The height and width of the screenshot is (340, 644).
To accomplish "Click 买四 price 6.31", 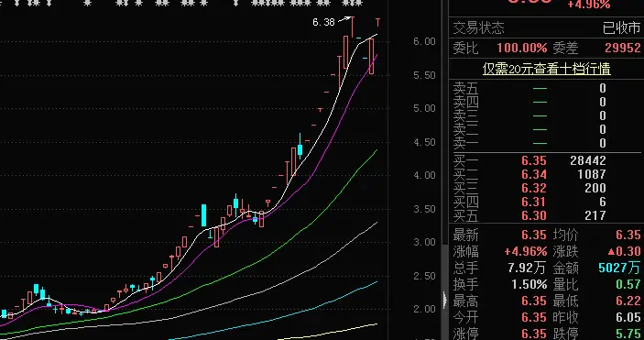I will (534, 202).
